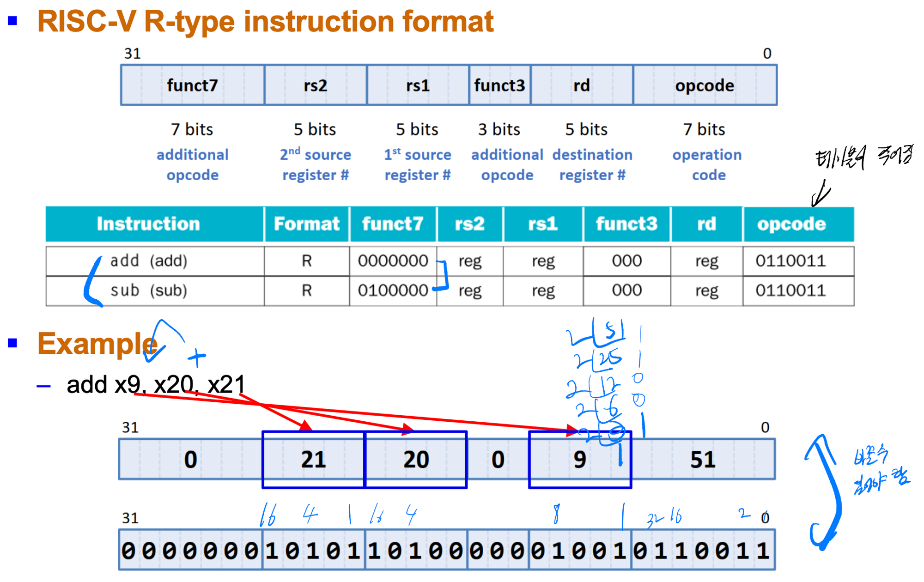
Task: Click the funct3 field in format diagram
Action: (x=499, y=85)
